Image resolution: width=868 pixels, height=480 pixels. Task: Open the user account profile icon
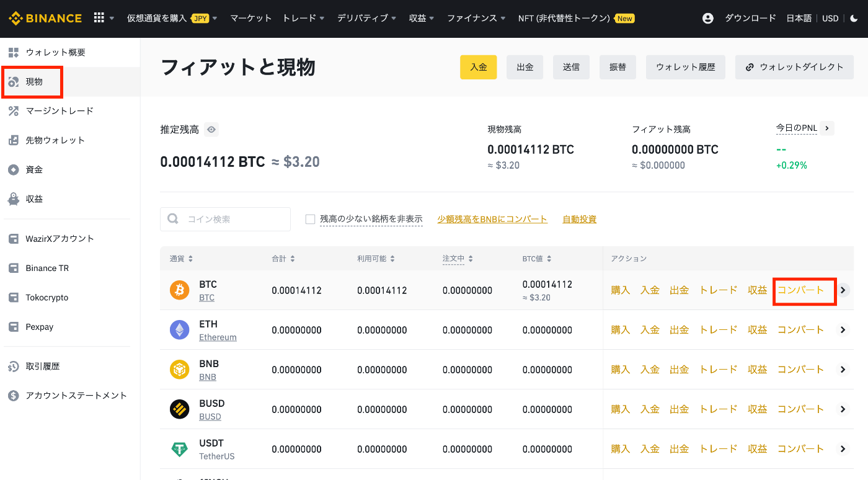(708, 19)
